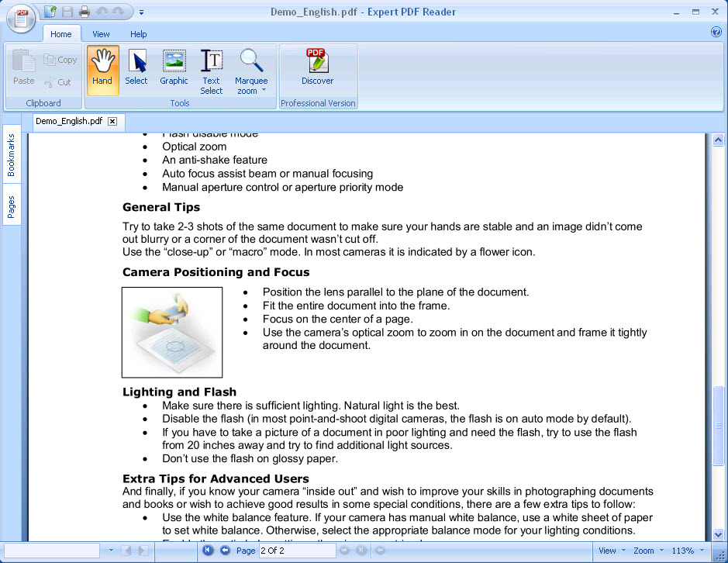Open the round PDF application menu button
The image size is (728, 563).
(x=21, y=19)
